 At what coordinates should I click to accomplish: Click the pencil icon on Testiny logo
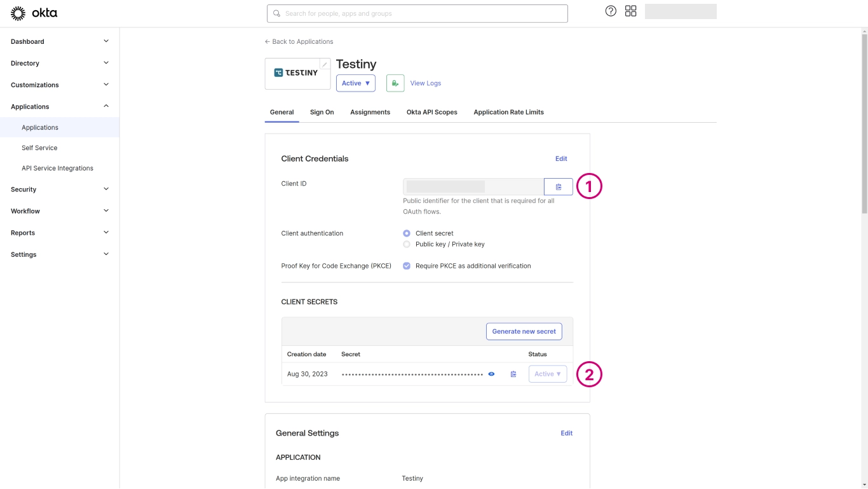coord(325,64)
